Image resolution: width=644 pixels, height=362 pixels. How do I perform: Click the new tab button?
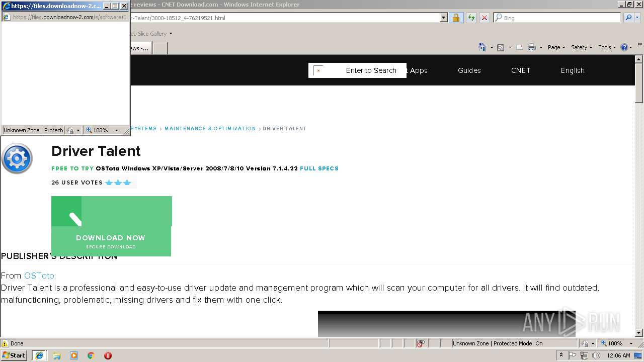[x=160, y=48]
